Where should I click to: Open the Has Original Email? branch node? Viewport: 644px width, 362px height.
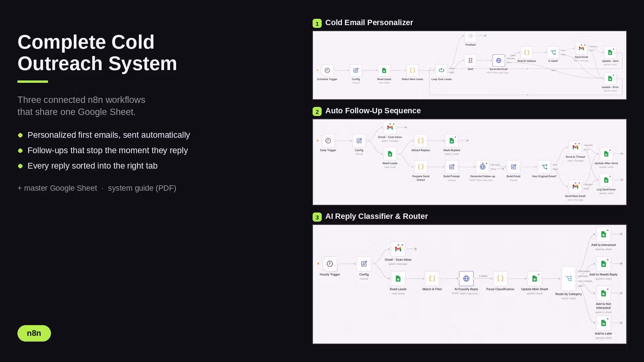pos(544,167)
